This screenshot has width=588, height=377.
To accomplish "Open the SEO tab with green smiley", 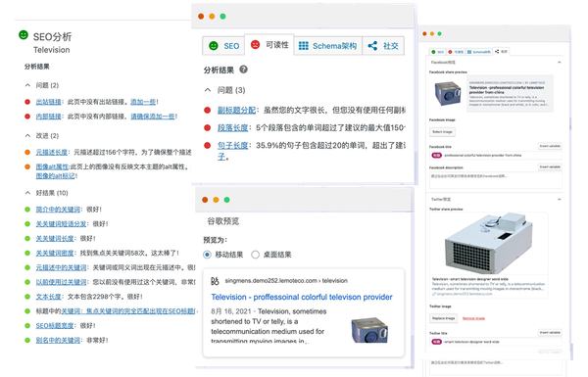I will coord(223,46).
